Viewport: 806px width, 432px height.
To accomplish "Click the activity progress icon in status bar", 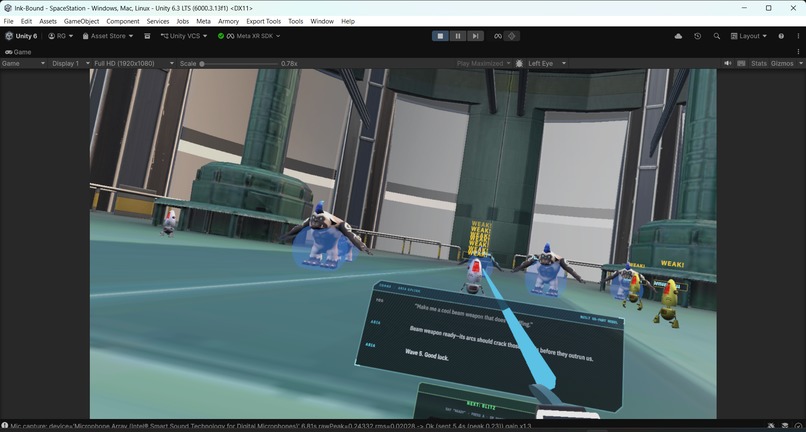I will pyautogui.click(x=798, y=426).
